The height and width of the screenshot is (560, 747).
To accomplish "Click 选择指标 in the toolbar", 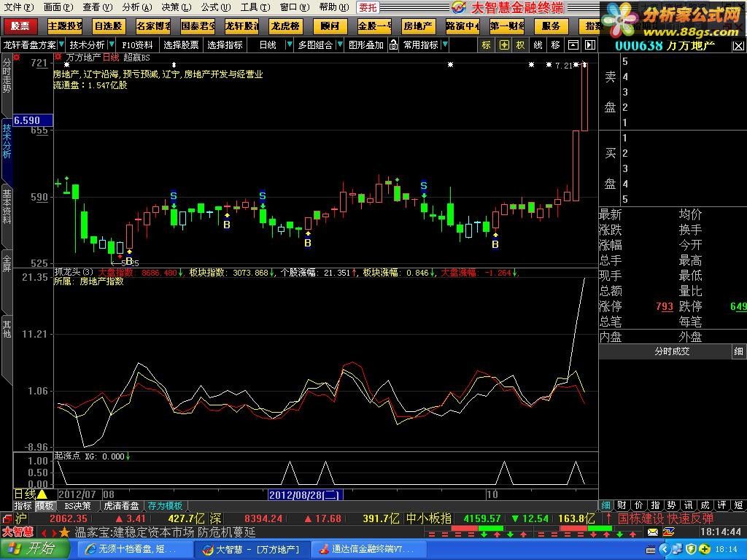I will click(225, 44).
